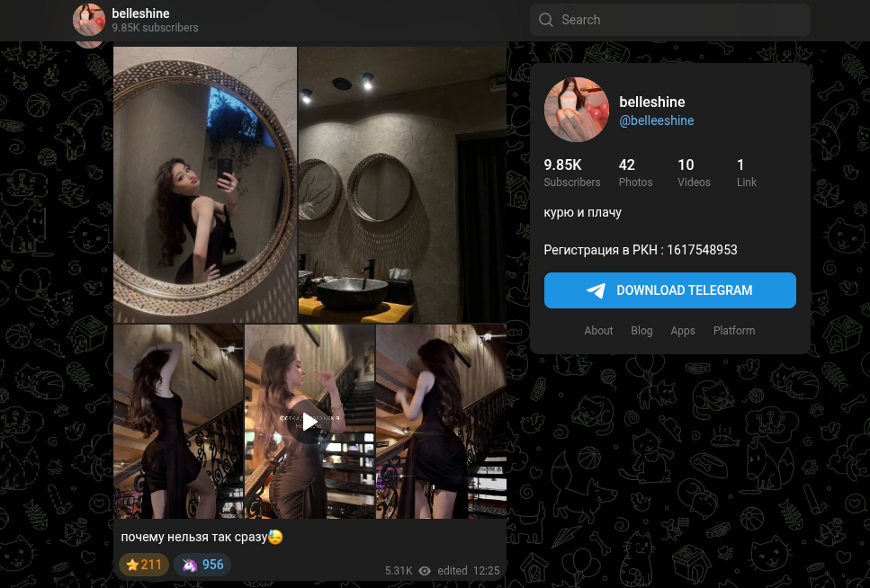
Task: Open the About link
Action: (598, 331)
